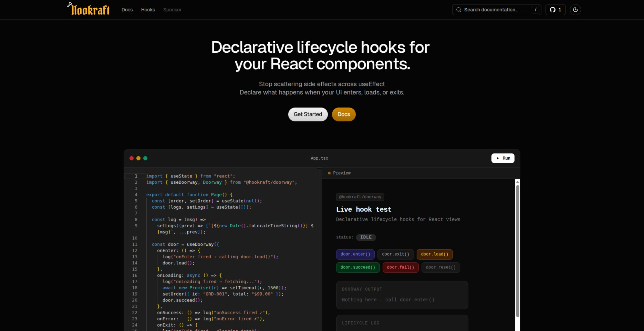Viewport: 644px width, 331px height.
Task: Open the Docs navigation link
Action: pyautogui.click(x=127, y=10)
